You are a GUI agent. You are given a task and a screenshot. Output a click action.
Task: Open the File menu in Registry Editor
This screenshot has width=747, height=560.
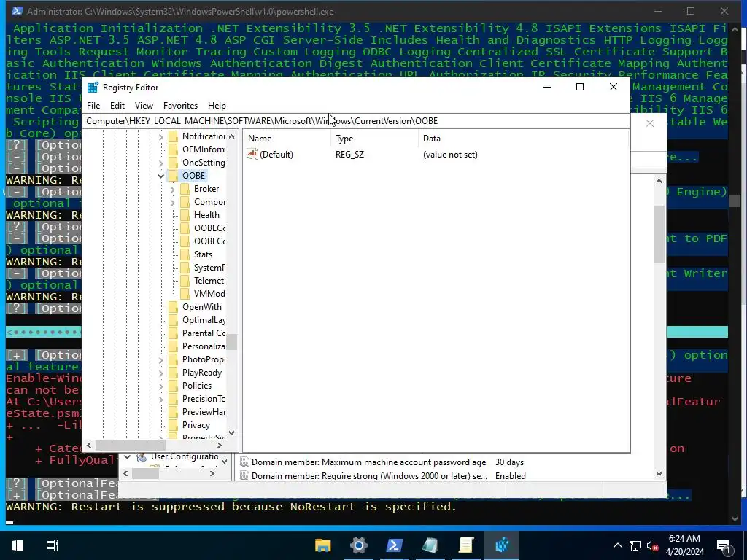93,106
